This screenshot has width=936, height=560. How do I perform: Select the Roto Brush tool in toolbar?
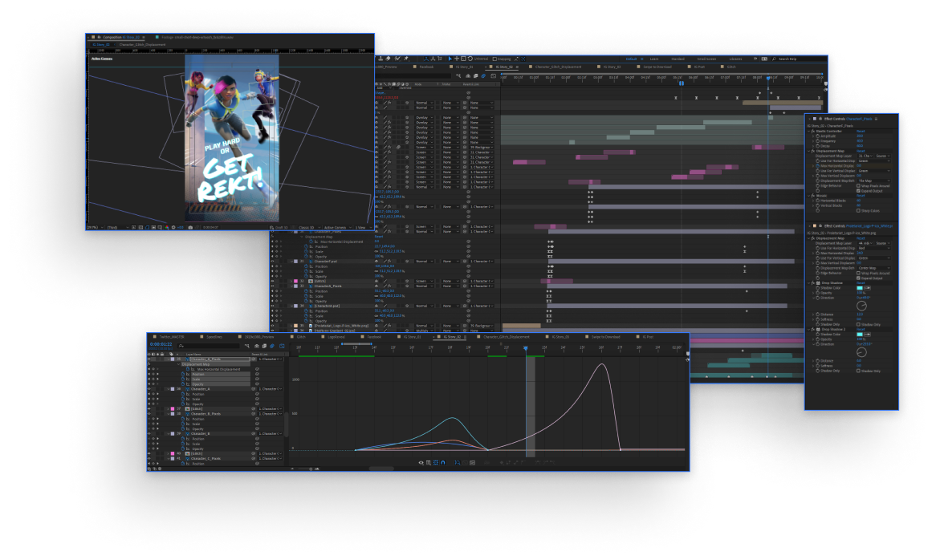pyautogui.click(x=397, y=59)
